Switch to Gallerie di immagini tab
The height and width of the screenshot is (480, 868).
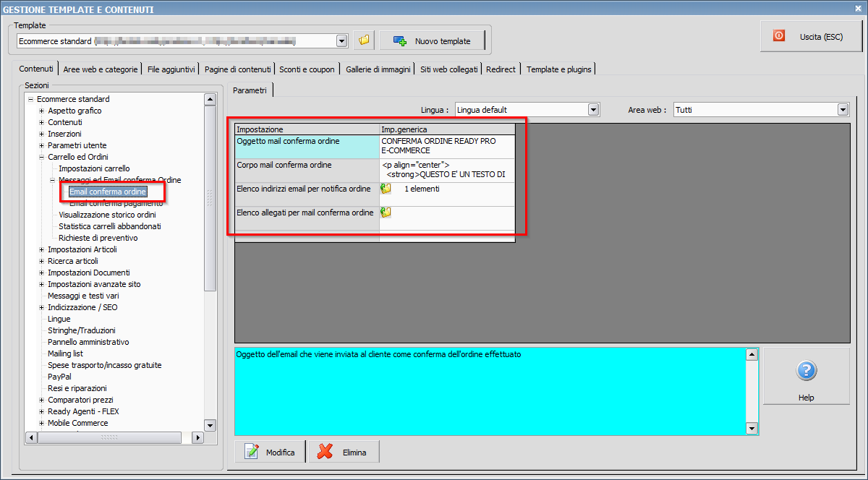(378, 69)
